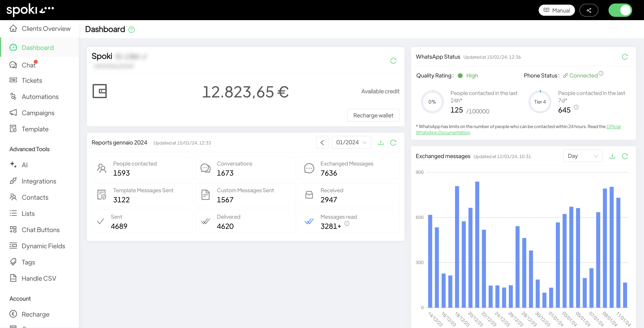Click the Dashboard help question icon
This screenshot has width=644, height=328.
131,30
